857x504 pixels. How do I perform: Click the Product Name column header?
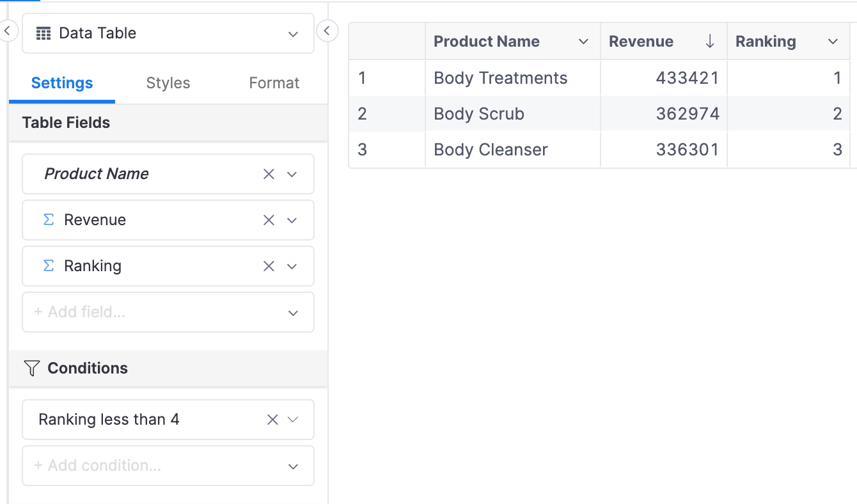513,42
